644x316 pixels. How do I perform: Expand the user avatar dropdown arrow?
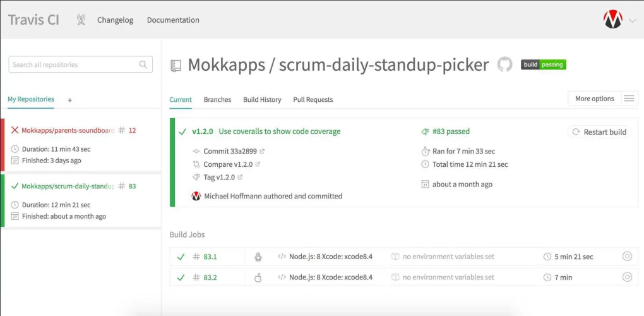pos(632,20)
